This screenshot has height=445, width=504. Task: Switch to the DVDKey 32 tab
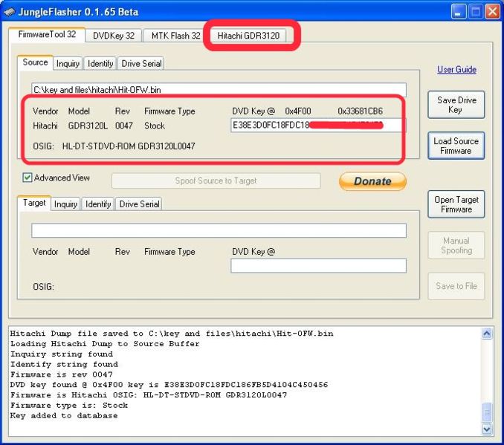click(x=114, y=36)
